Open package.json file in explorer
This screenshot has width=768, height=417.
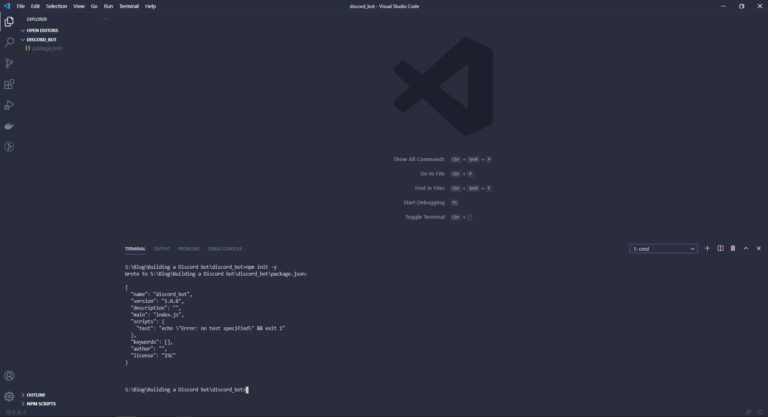[x=46, y=48]
